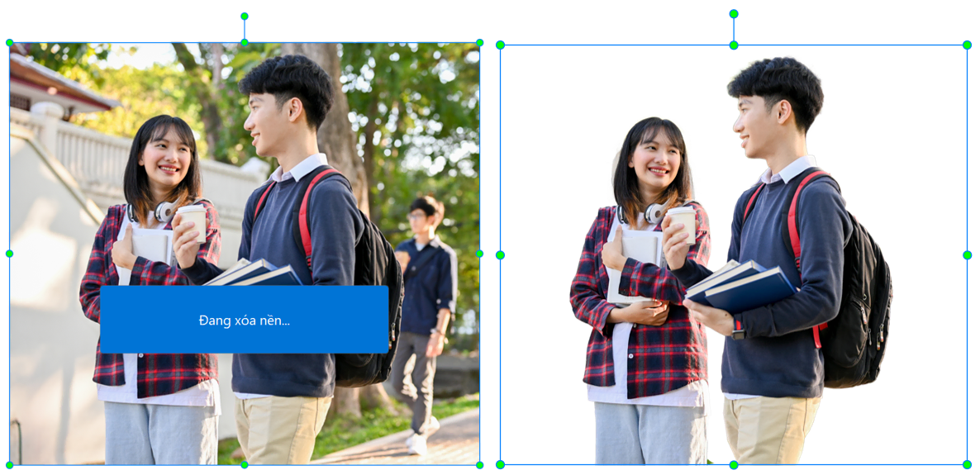Image resolution: width=980 pixels, height=475 pixels.
Task: Click bottom-right corner handle of original photo
Action: pyautogui.click(x=479, y=464)
